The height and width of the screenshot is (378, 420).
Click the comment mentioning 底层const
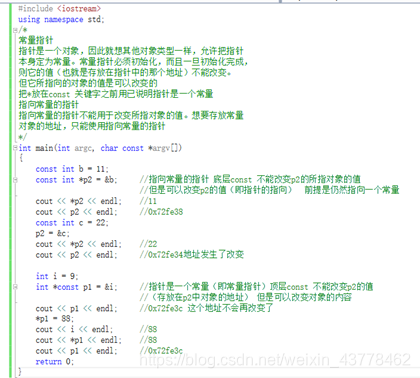(x=250, y=179)
